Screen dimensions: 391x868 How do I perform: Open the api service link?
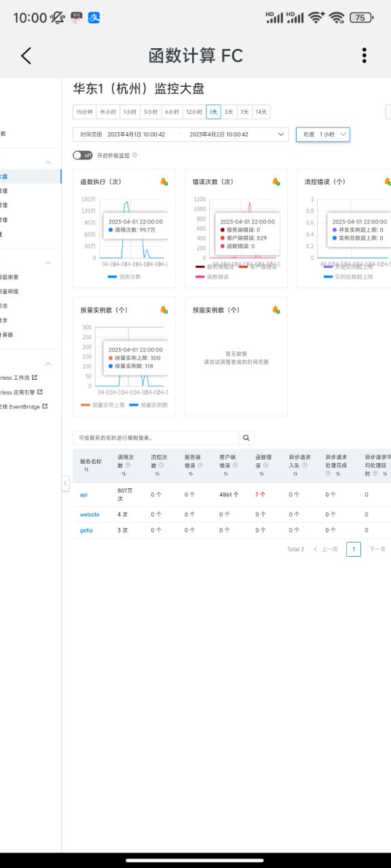coord(83,494)
